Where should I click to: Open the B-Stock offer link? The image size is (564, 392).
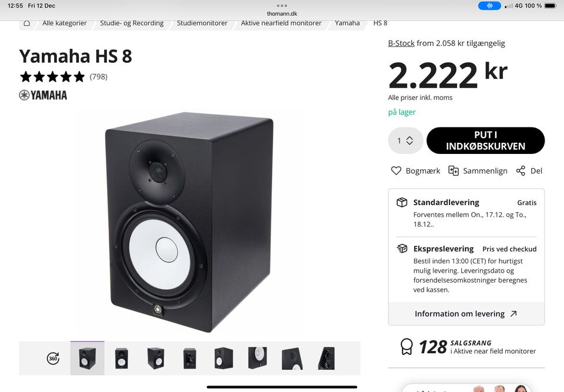pos(401,43)
